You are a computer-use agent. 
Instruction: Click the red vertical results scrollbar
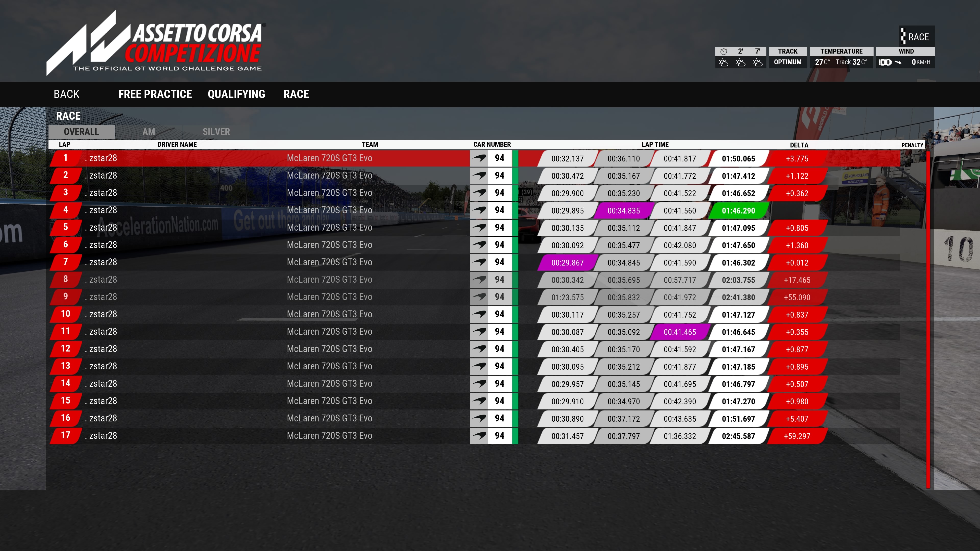[x=928, y=319]
